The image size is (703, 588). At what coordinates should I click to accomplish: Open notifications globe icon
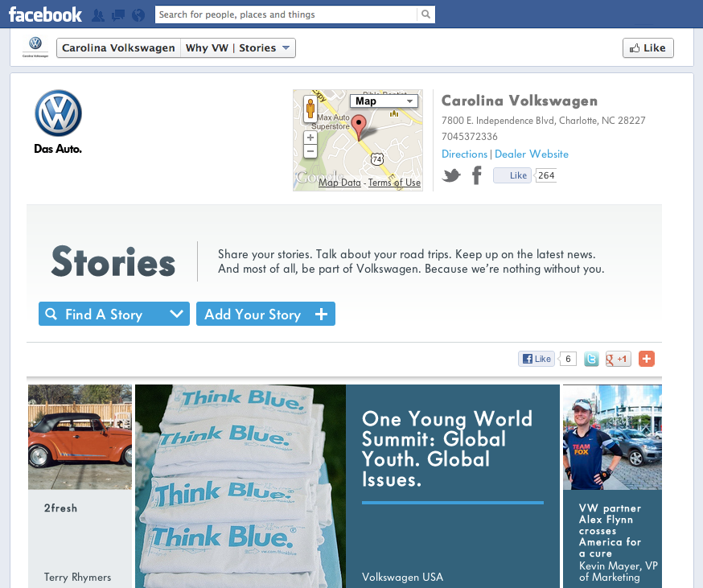coord(138,16)
